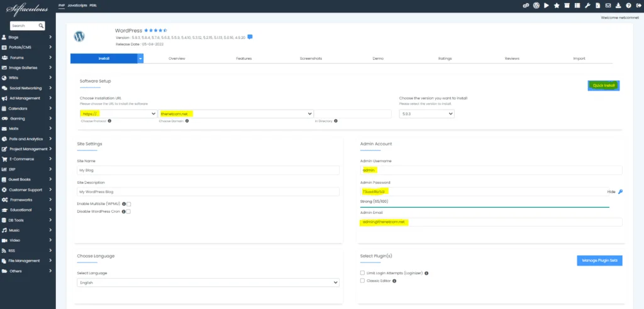The height and width of the screenshot is (309, 644).
Task: Click the Softaculous logo
Action: tap(27, 8)
